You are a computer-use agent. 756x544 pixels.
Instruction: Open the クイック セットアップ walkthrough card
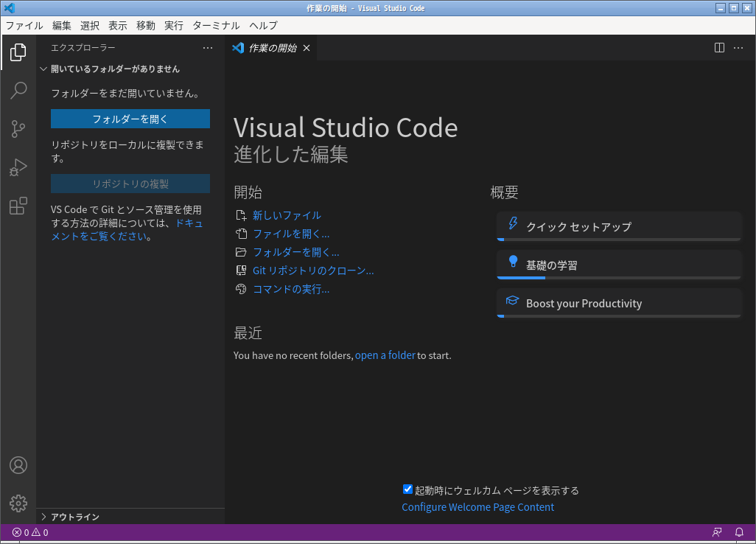pyautogui.click(x=619, y=226)
